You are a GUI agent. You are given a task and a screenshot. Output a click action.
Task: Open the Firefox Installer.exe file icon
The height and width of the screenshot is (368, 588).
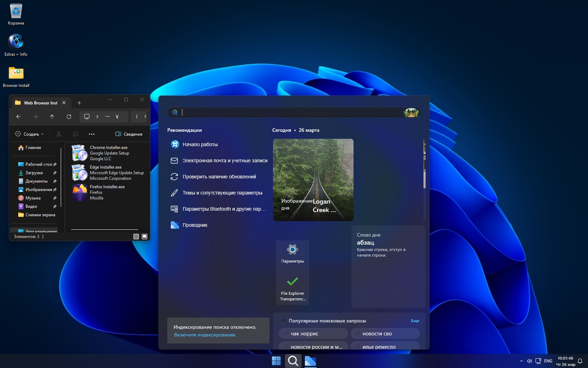[79, 192]
